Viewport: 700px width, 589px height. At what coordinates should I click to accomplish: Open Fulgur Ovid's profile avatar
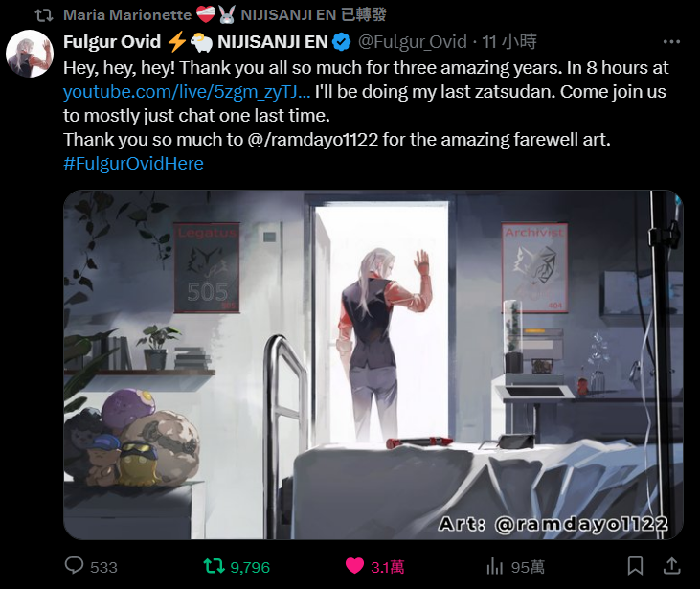(30, 54)
